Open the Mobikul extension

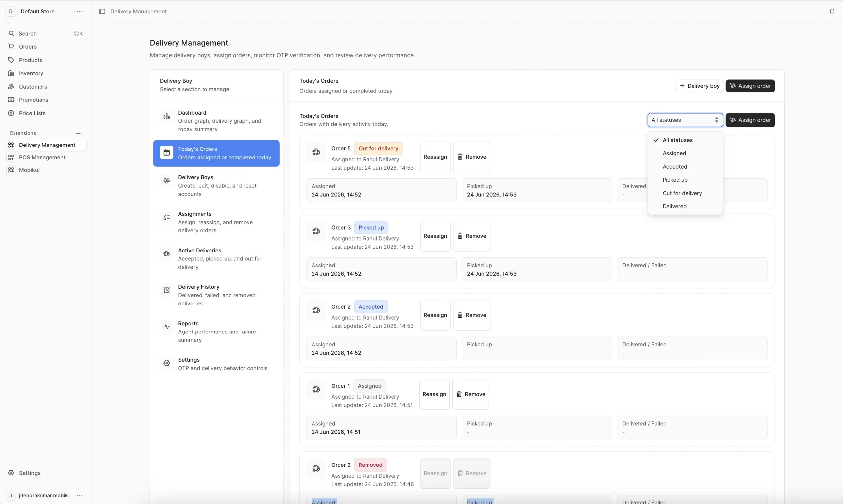[45, 170]
